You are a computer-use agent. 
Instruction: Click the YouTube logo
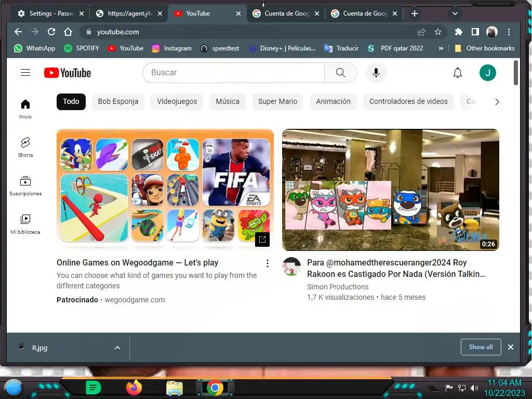pyautogui.click(x=68, y=73)
